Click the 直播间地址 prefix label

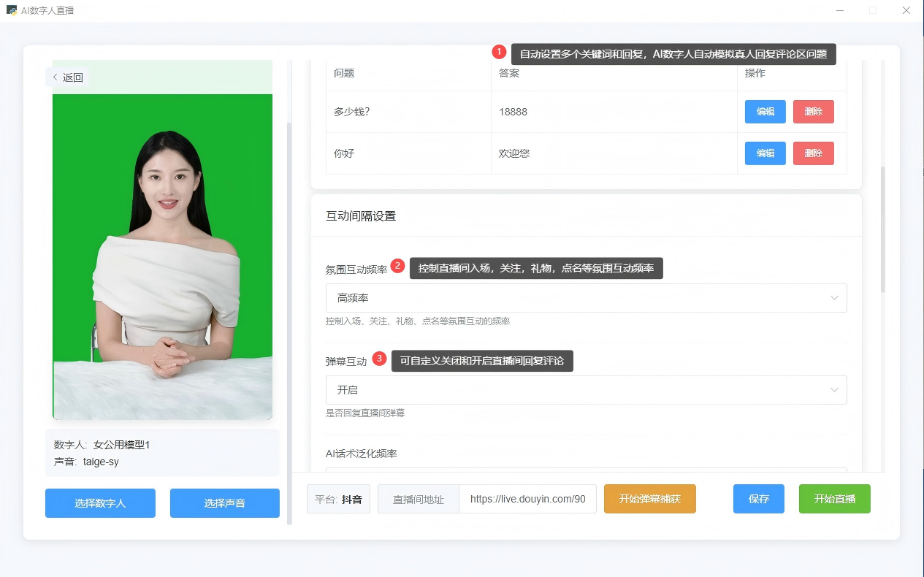pyautogui.click(x=419, y=500)
